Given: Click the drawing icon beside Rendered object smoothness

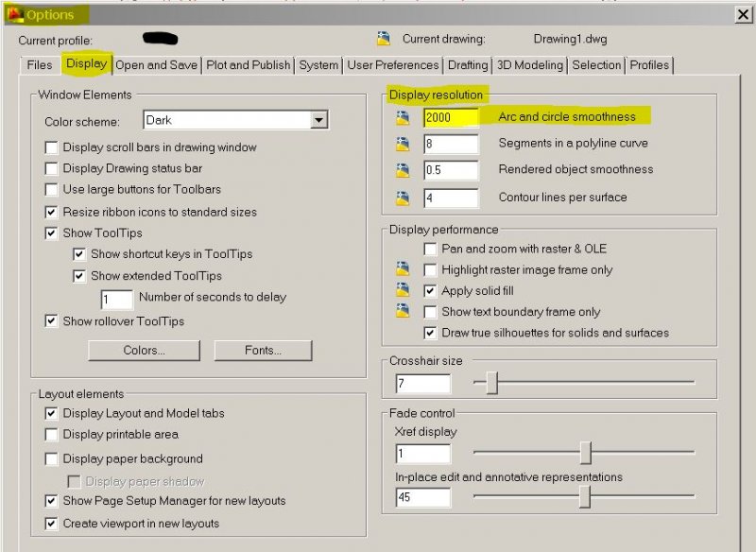Looking at the screenshot, I should point(404,170).
